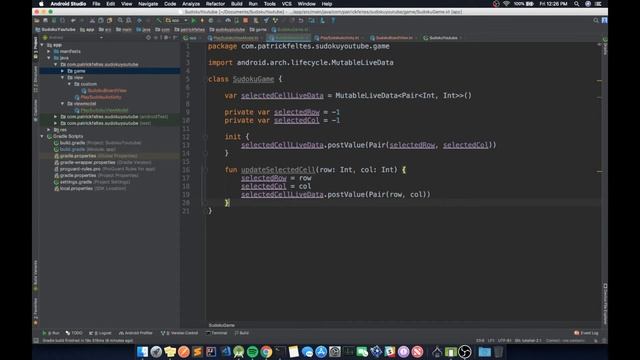Open build.gradle (Project: SudokuYoutube)
The width and height of the screenshot is (640, 360).
[x=98, y=143]
